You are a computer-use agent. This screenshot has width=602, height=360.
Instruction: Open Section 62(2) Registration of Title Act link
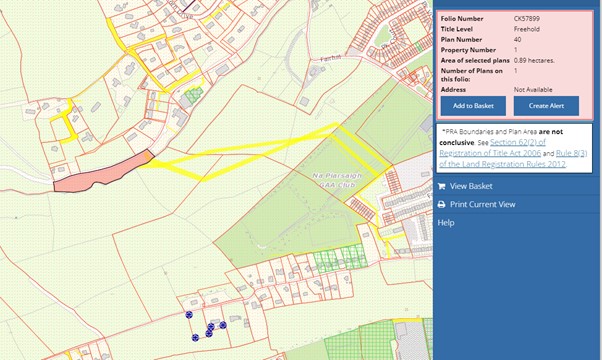(493, 148)
